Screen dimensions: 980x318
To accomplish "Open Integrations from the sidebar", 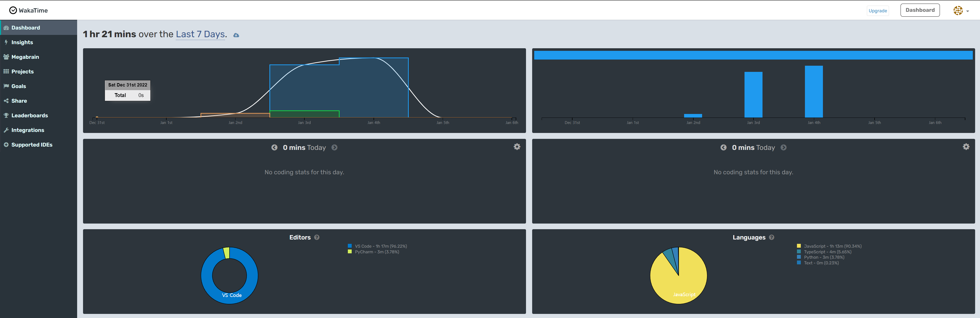I will (x=28, y=130).
